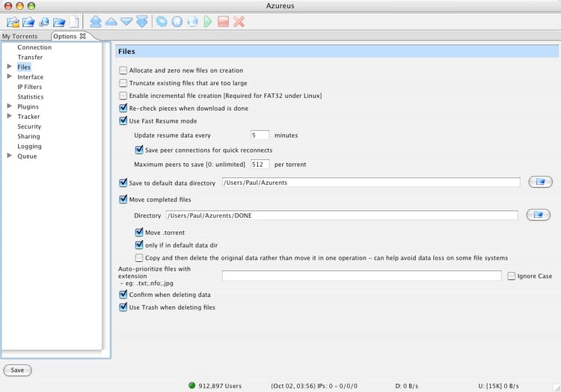Screen dimensions: 561x392
Task: Click the Update resume data minutes field
Action: 260,135
